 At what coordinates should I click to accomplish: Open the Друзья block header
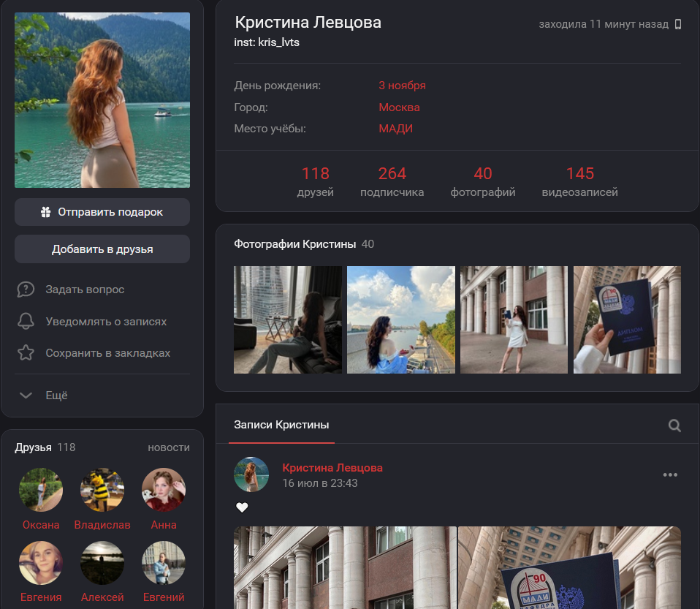click(x=33, y=447)
